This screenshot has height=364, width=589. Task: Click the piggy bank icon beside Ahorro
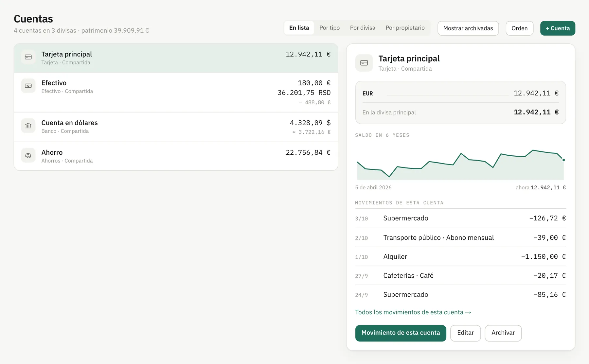28,156
